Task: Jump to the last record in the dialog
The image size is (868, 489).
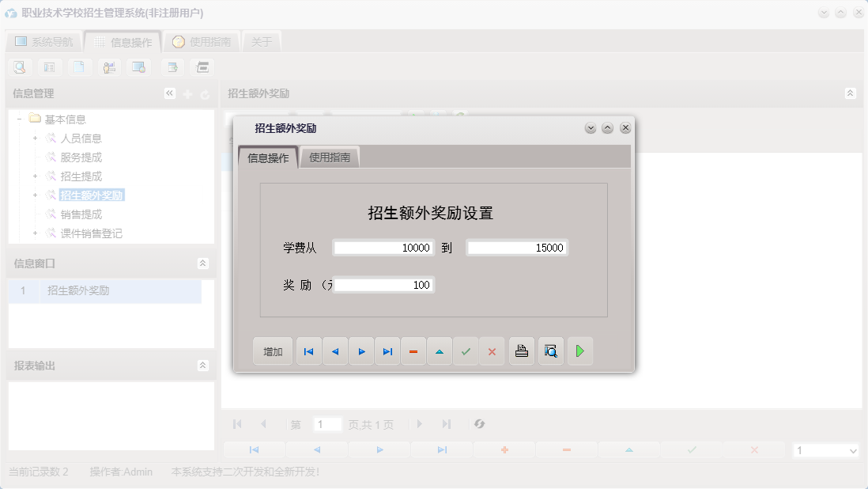Action: 387,351
